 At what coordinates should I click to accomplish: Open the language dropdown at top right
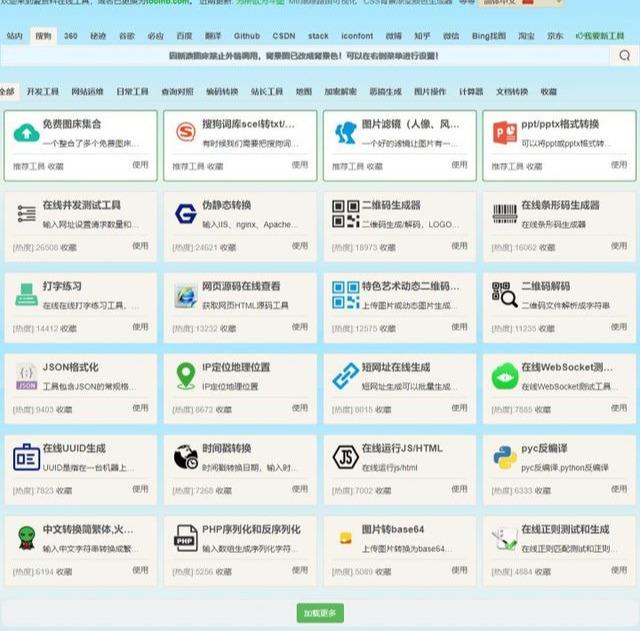click(x=521, y=2)
